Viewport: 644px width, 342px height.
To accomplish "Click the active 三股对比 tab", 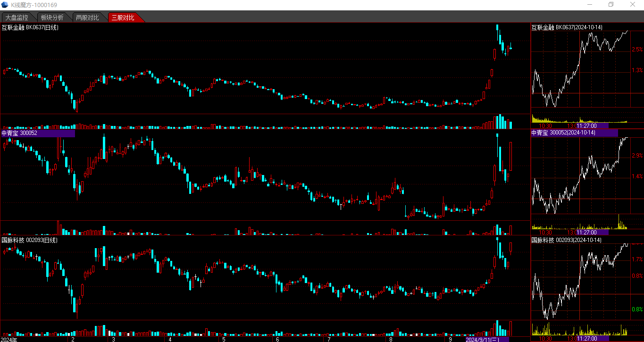I will [123, 18].
